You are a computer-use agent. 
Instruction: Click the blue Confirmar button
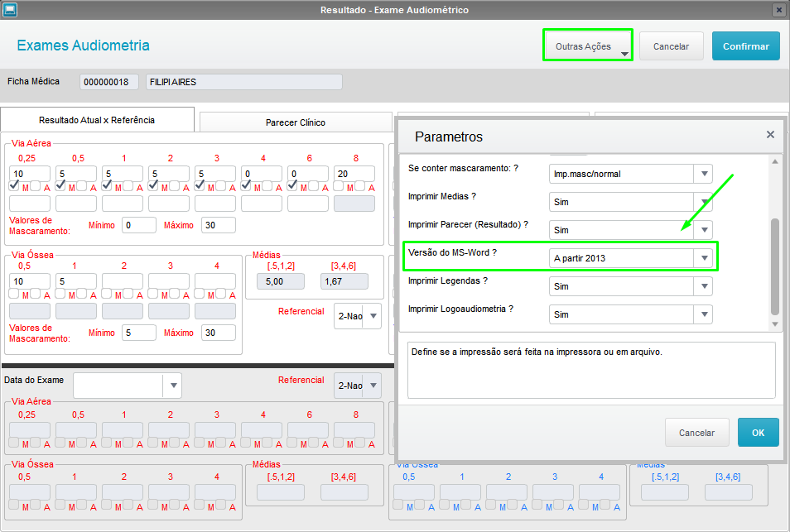(745, 46)
